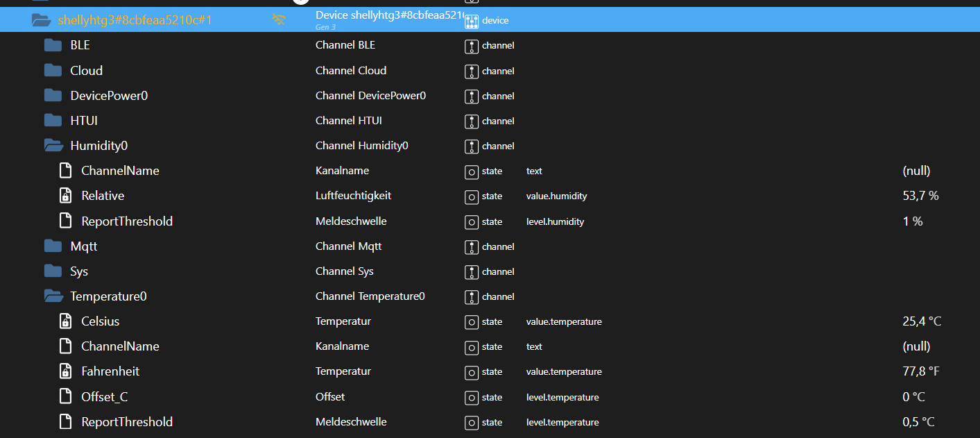This screenshot has width=980, height=438.
Task: Click Channel Mqtt name text
Action: tap(348, 246)
